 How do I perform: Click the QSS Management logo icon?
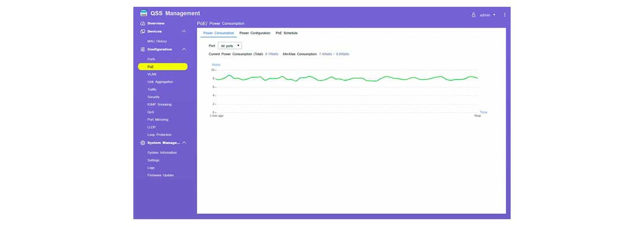pyautogui.click(x=143, y=13)
